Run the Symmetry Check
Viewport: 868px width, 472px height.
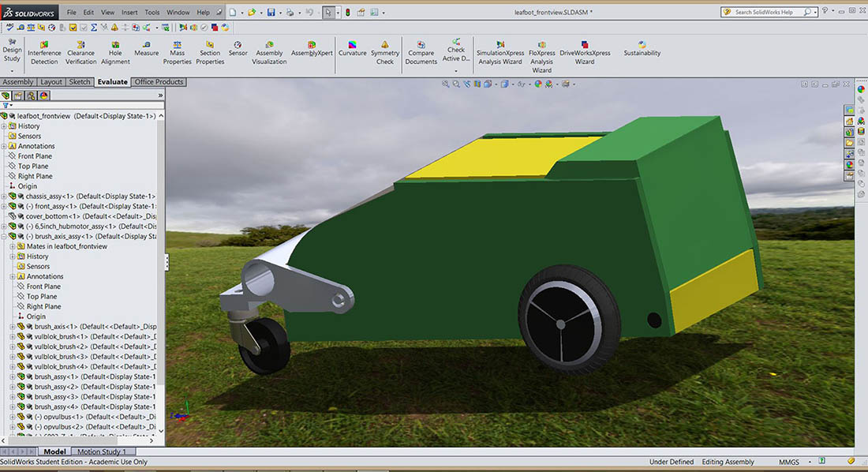tap(385, 53)
